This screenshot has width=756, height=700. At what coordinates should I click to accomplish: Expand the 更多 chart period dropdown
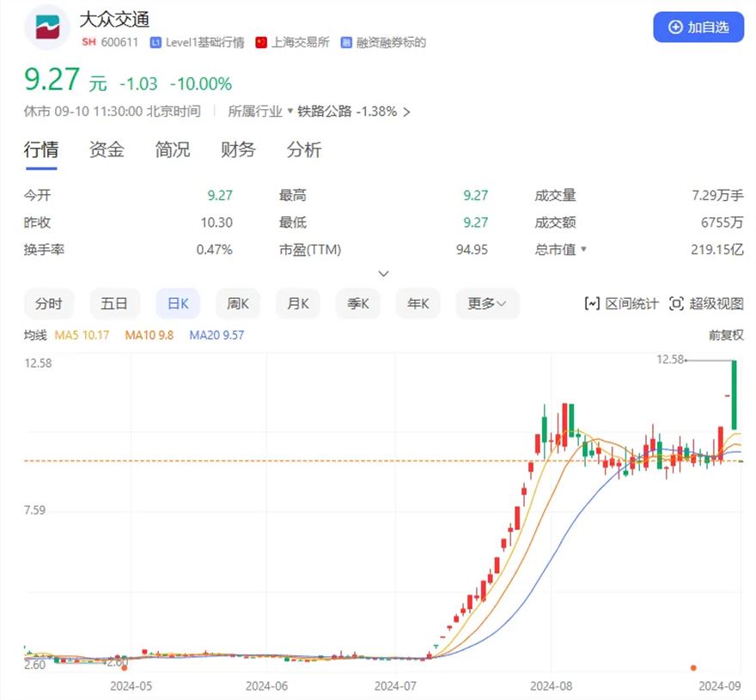(x=486, y=303)
